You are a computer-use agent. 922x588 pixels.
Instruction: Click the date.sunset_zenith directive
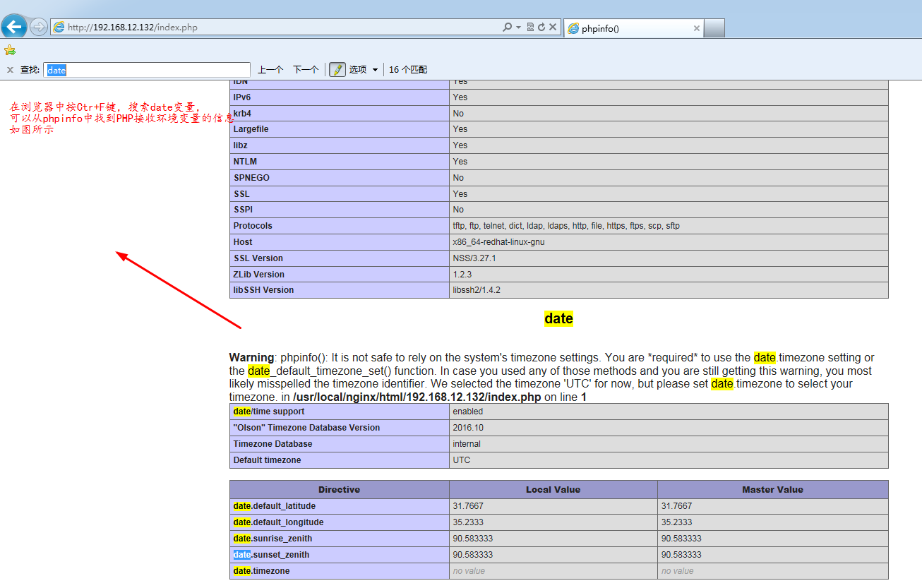pos(271,555)
